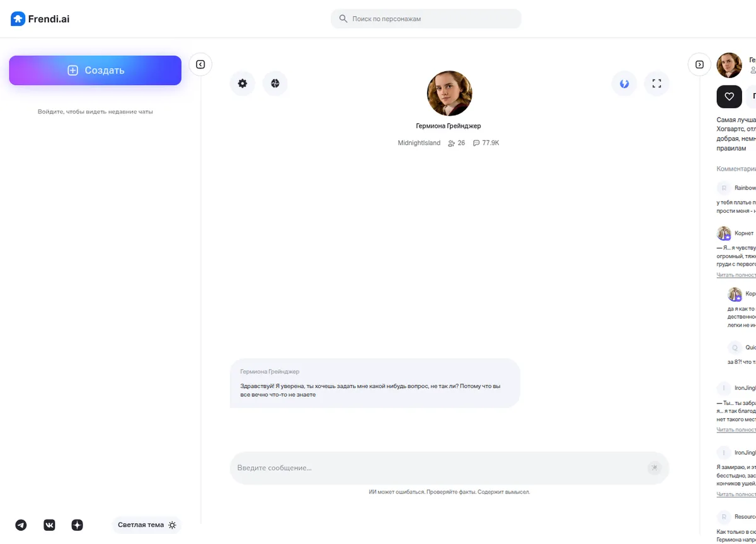Toggle the right info panel arrow
The width and height of the screenshot is (756, 544).
699,64
